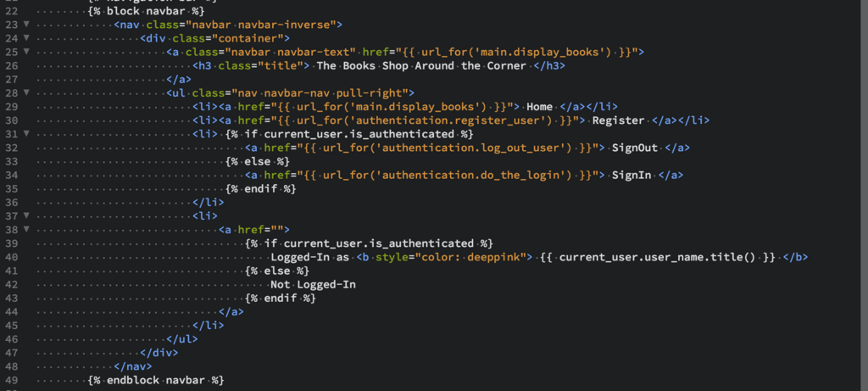Click the 'color: deeppink' style value

(471, 257)
